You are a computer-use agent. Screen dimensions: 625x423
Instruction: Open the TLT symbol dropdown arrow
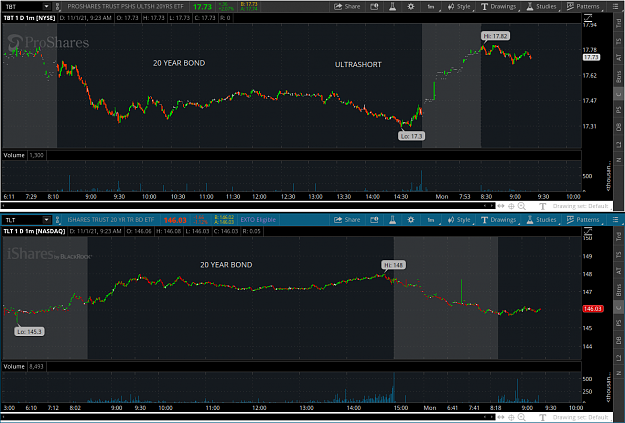pyautogui.click(x=46, y=220)
